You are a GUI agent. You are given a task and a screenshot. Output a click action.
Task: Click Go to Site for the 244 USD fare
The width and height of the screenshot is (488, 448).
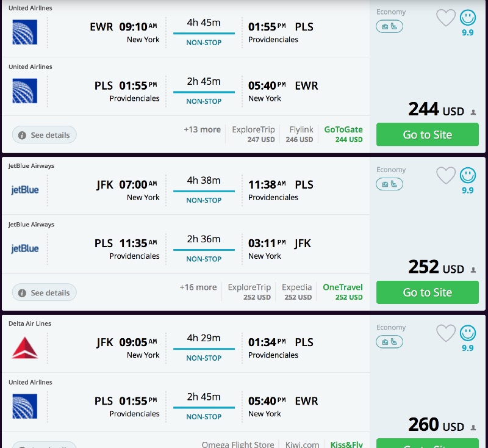pos(427,134)
